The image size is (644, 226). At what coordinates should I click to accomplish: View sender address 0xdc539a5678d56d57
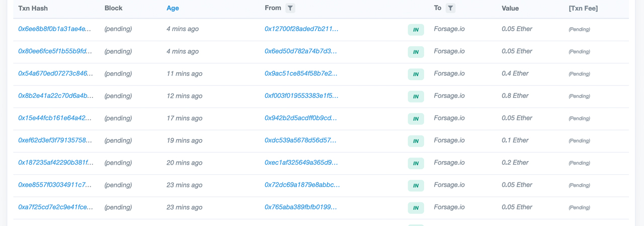[300, 140]
